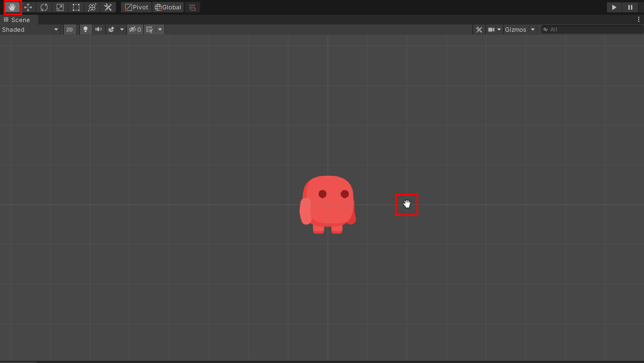This screenshot has height=363, width=644.
Task: Click the grid snapping icon
Action: pos(192,7)
